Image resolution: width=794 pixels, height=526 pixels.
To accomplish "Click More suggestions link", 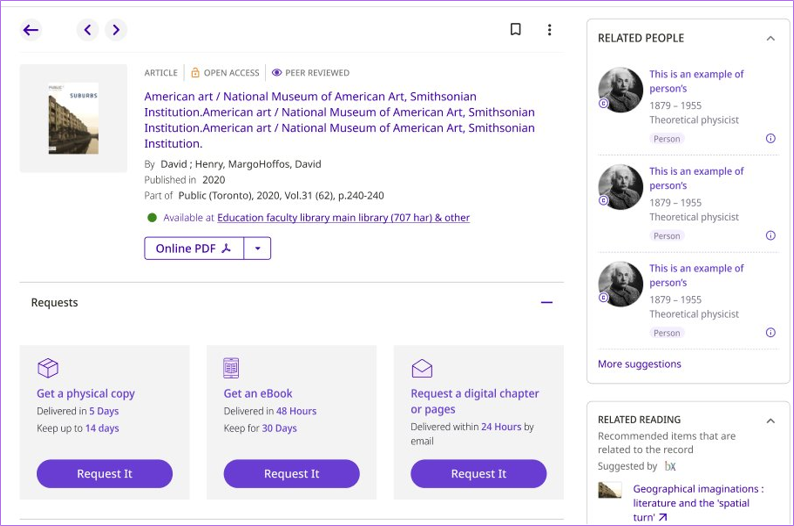I will click(639, 364).
